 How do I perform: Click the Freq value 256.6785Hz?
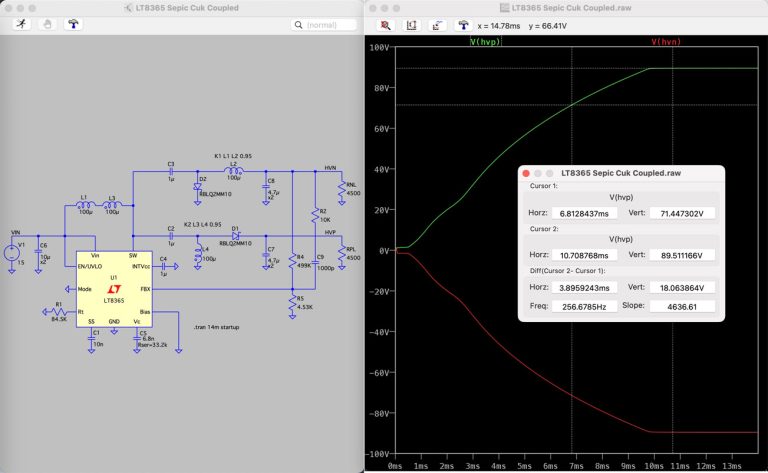coord(584,307)
